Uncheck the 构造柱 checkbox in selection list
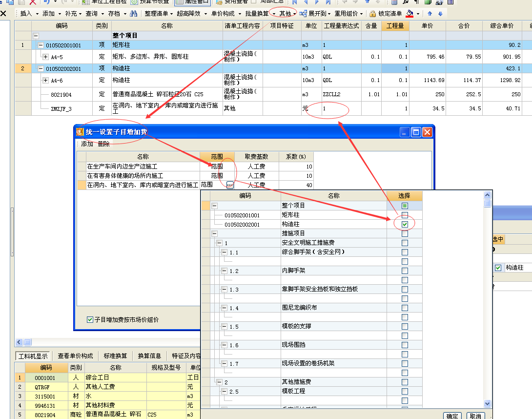This screenshot has height=419, width=532. (405, 224)
